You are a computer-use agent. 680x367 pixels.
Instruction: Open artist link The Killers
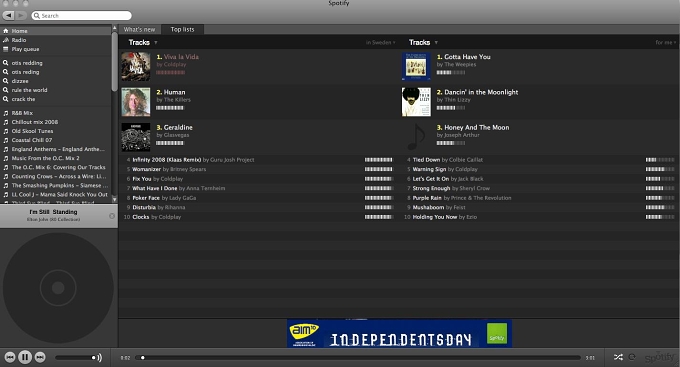click(x=177, y=100)
